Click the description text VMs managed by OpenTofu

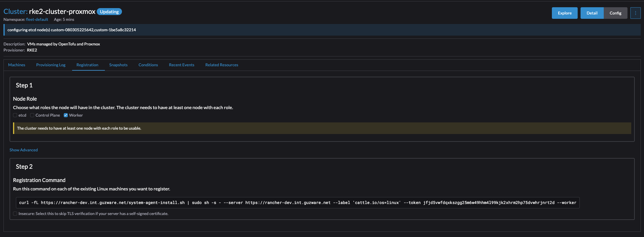coord(63,44)
